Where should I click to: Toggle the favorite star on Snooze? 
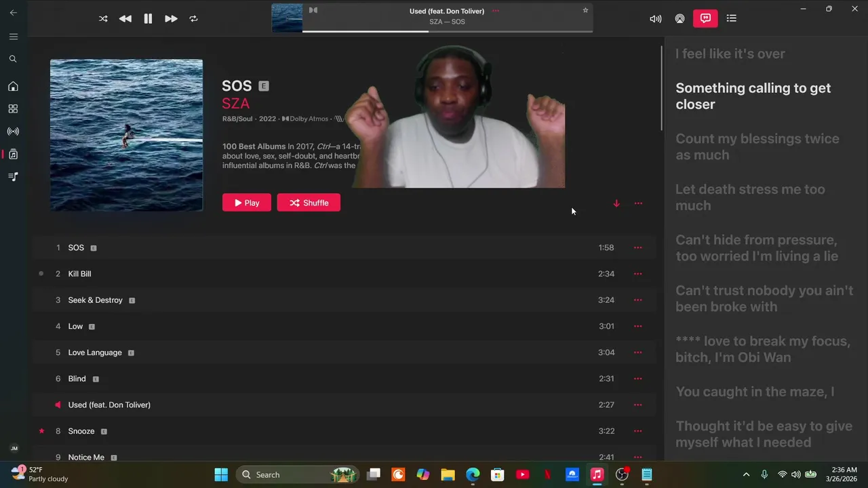pyautogui.click(x=41, y=431)
